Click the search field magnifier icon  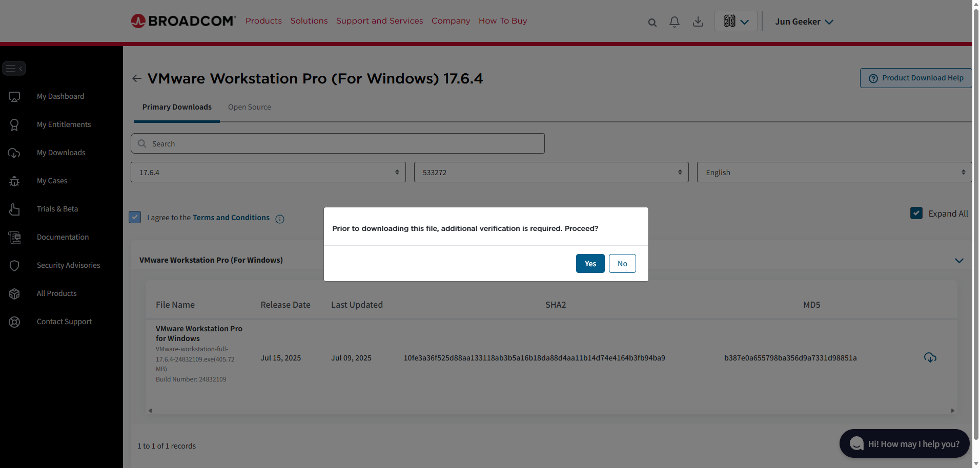pyautogui.click(x=142, y=144)
